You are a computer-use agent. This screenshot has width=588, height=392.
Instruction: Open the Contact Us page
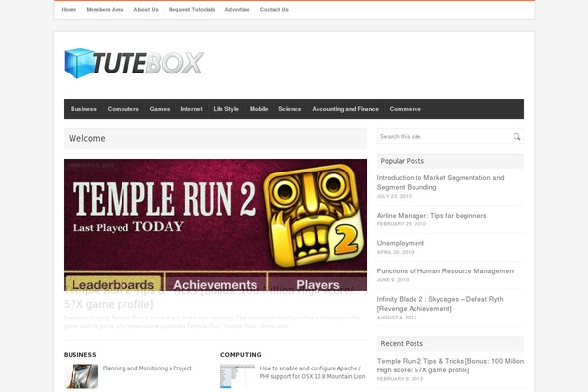point(274,10)
